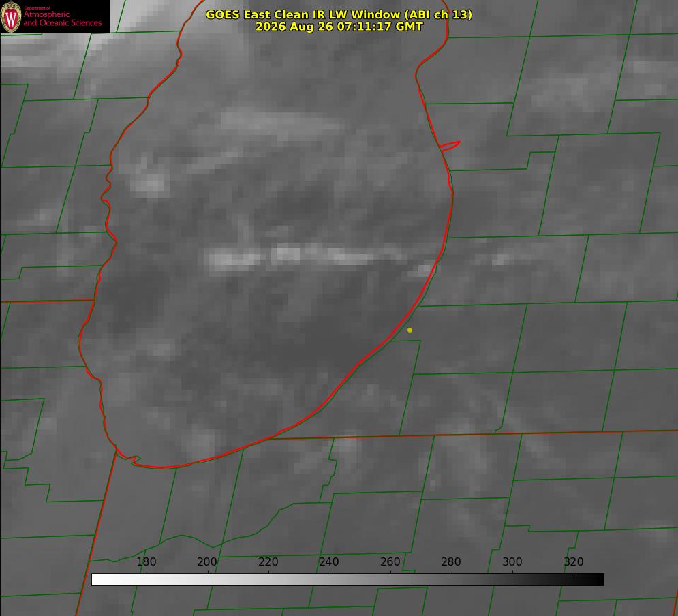Viewport: 678px width, 616px height.
Task: Open the Atmospheric and Oceanic Sciences link
Action: click(62, 18)
